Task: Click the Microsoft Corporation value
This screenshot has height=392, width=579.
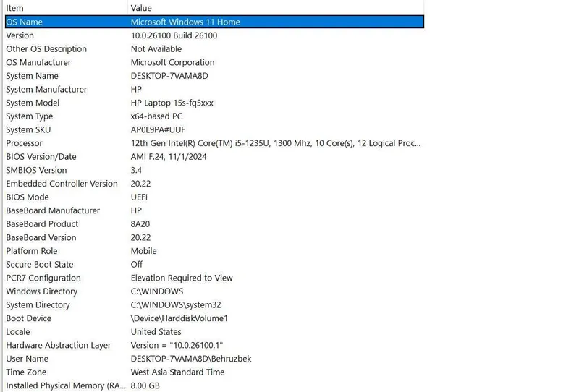Action: [172, 62]
